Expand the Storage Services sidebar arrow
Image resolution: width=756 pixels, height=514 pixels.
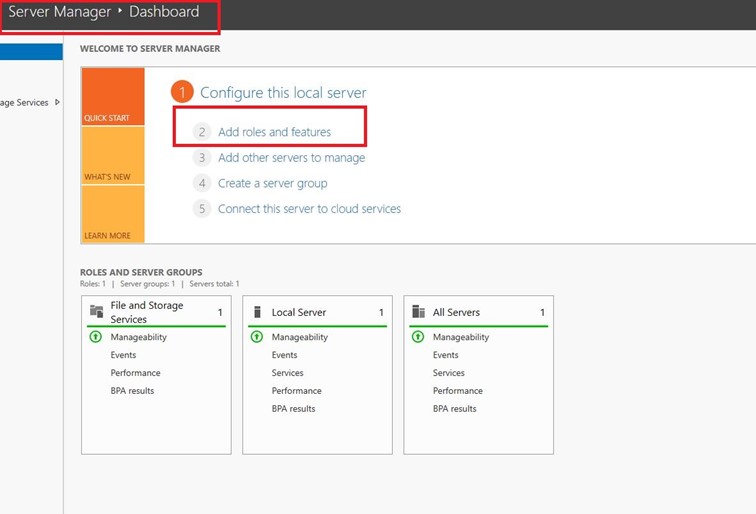point(57,102)
